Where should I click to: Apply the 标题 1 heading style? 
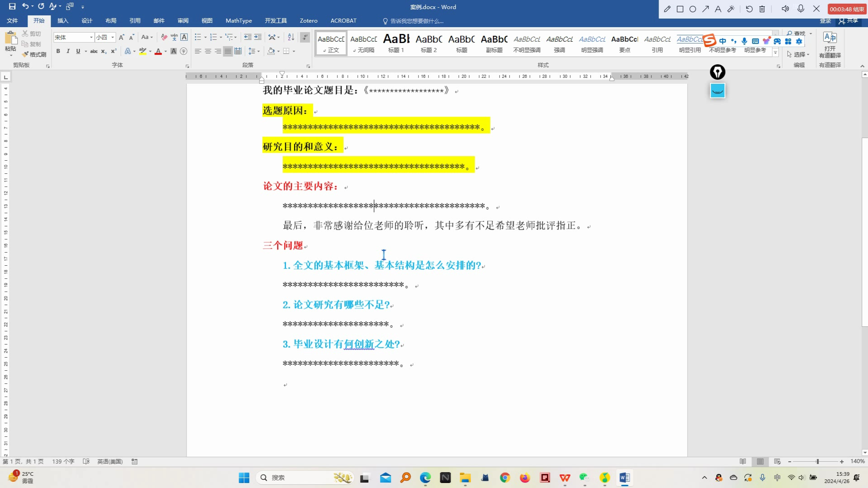coord(396,43)
